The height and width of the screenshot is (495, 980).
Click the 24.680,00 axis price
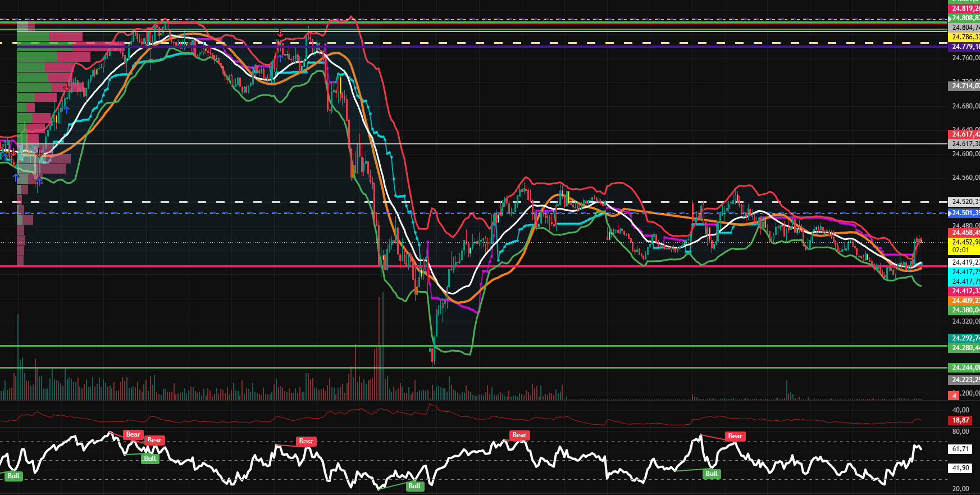click(x=965, y=106)
